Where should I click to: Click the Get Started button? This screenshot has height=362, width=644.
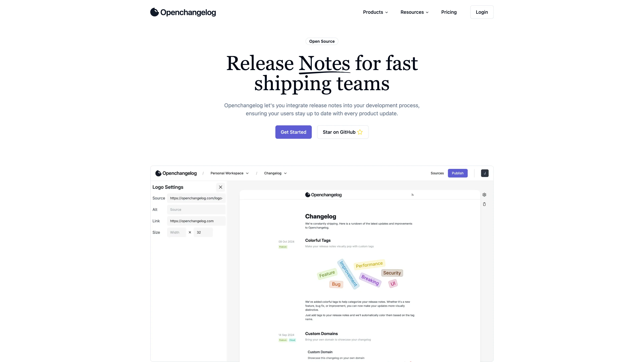(x=293, y=132)
